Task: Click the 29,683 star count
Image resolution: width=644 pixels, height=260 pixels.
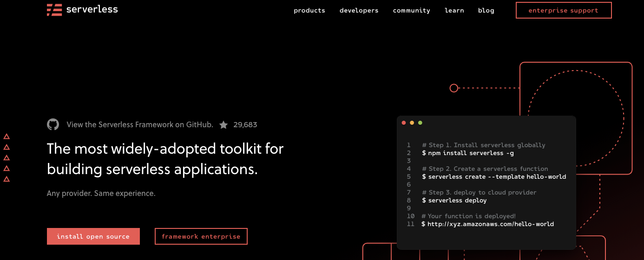Action: pyautogui.click(x=245, y=124)
